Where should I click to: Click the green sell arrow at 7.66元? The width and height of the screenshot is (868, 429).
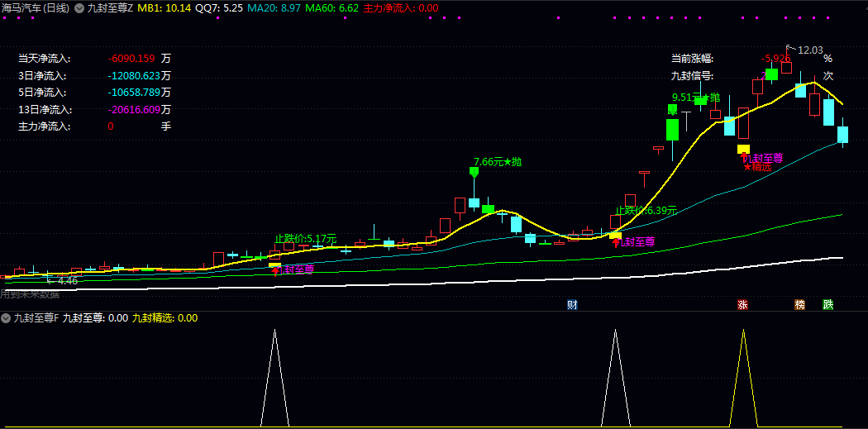pos(474,172)
